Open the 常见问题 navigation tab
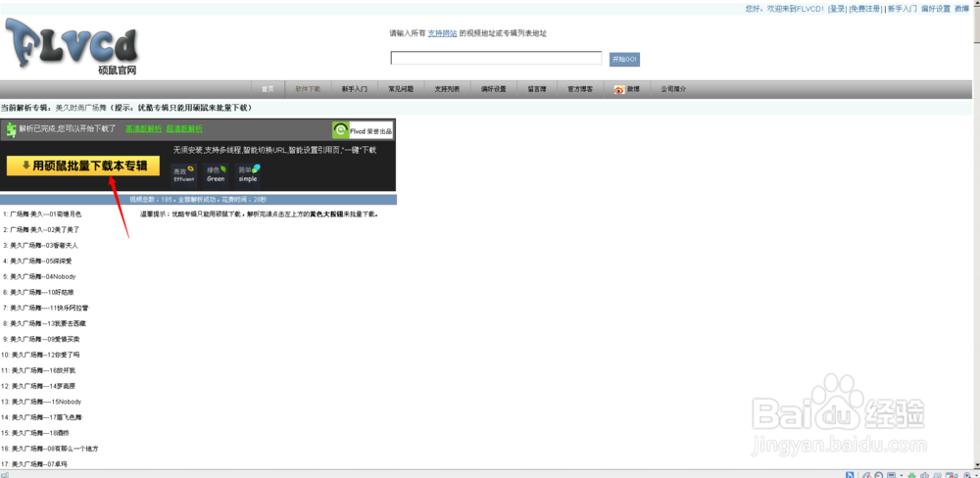This screenshot has width=980, height=478. [401, 89]
